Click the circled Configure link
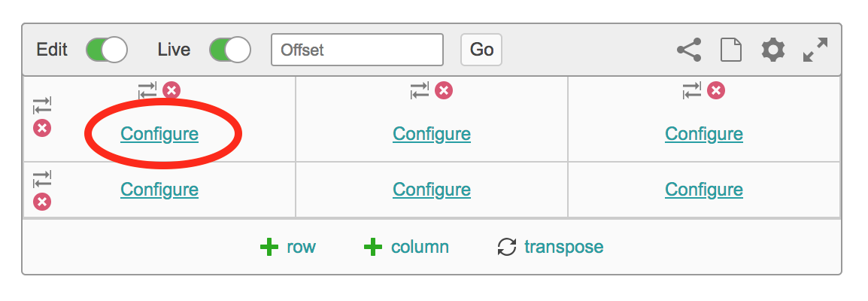Viewport: 868px width, 301px height. 159,134
